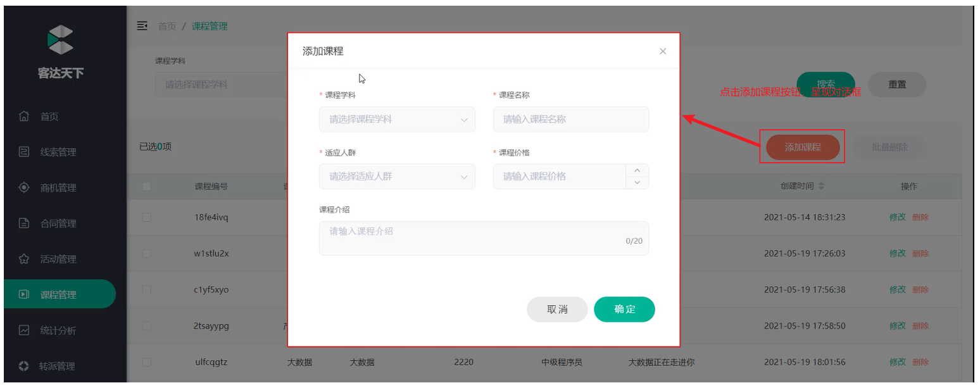Open 统计分析 in the sidebar menu
Viewport: 980px width, 390px height.
coord(58,330)
